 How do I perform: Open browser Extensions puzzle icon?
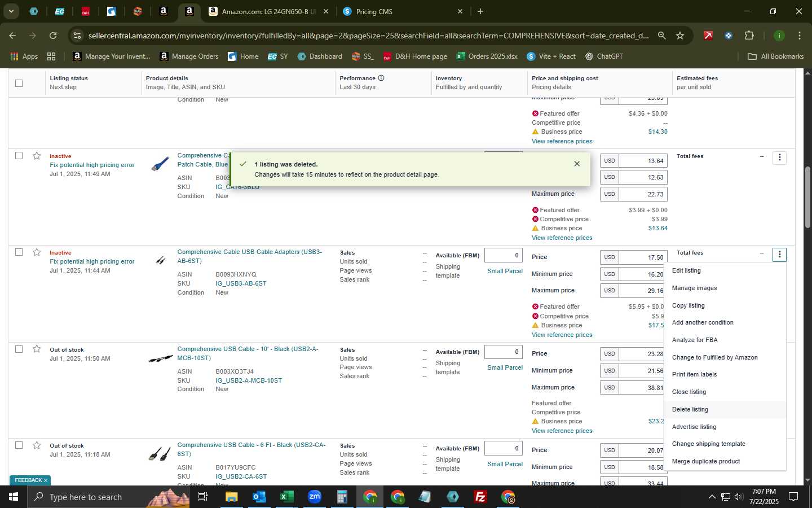coord(749,36)
